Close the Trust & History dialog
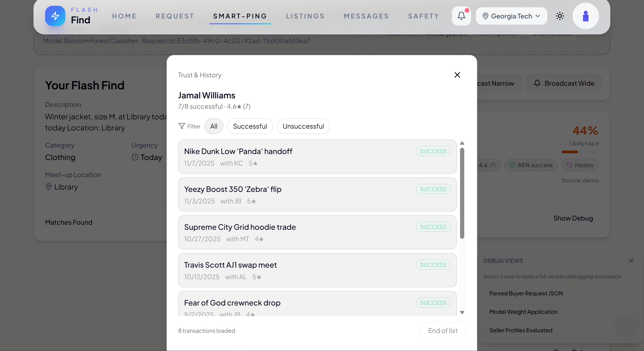This screenshot has height=351, width=644. pos(457,75)
